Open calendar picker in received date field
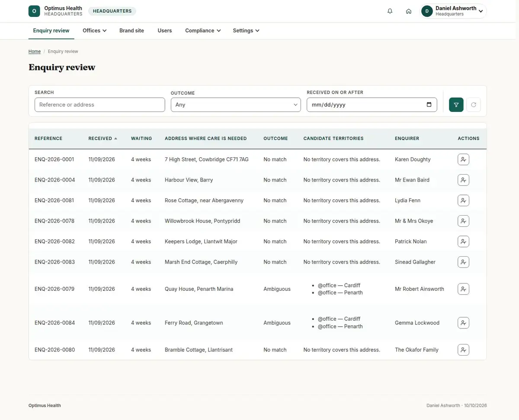This screenshot has height=420, width=519. tap(429, 105)
